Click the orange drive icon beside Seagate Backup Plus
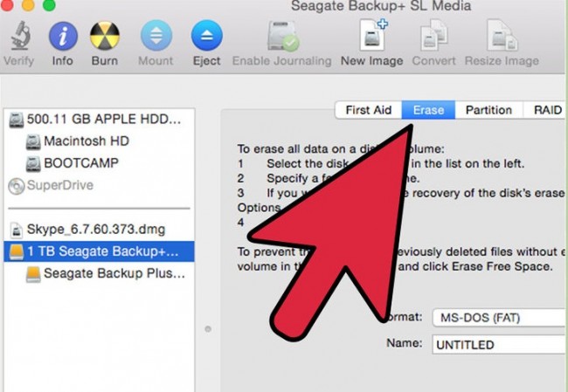The width and height of the screenshot is (568, 392). click(x=33, y=274)
